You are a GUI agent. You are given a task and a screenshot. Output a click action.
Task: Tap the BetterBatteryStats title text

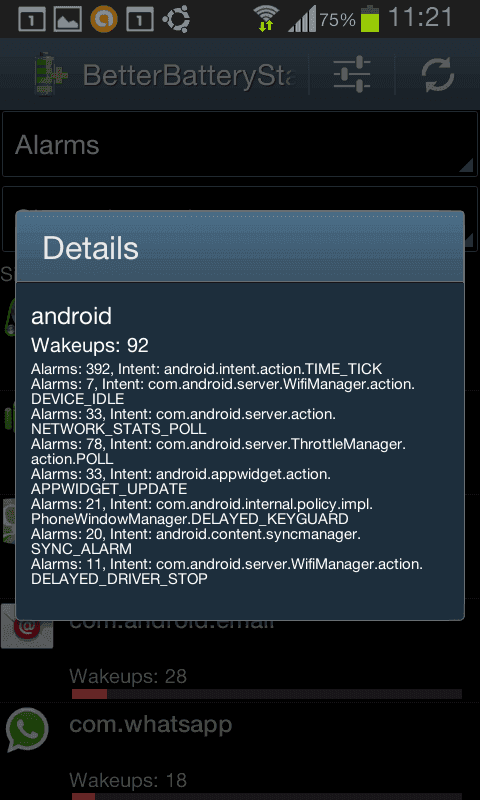[x=189, y=76]
